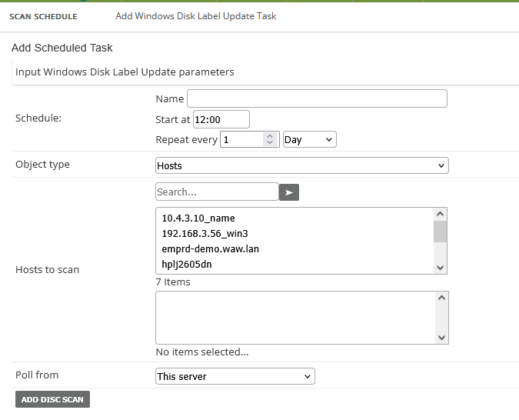Click inside the Repeat every number field
The height and width of the screenshot is (420, 519).
click(x=241, y=140)
